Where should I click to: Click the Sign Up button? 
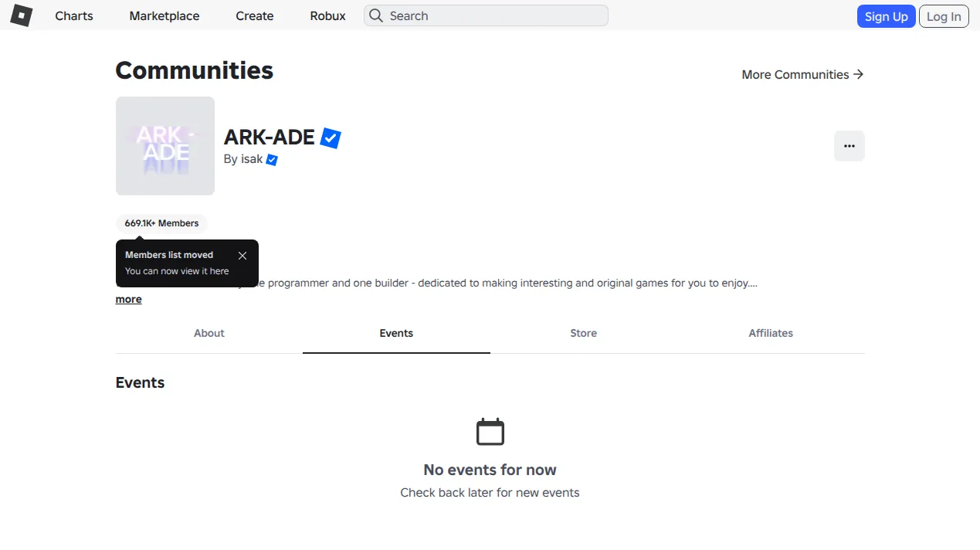click(886, 16)
